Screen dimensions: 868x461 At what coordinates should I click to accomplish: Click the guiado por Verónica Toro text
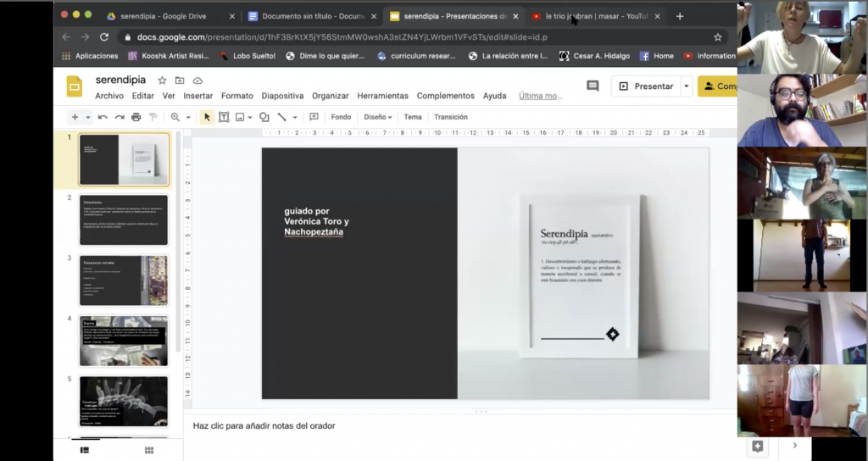pyautogui.click(x=317, y=221)
